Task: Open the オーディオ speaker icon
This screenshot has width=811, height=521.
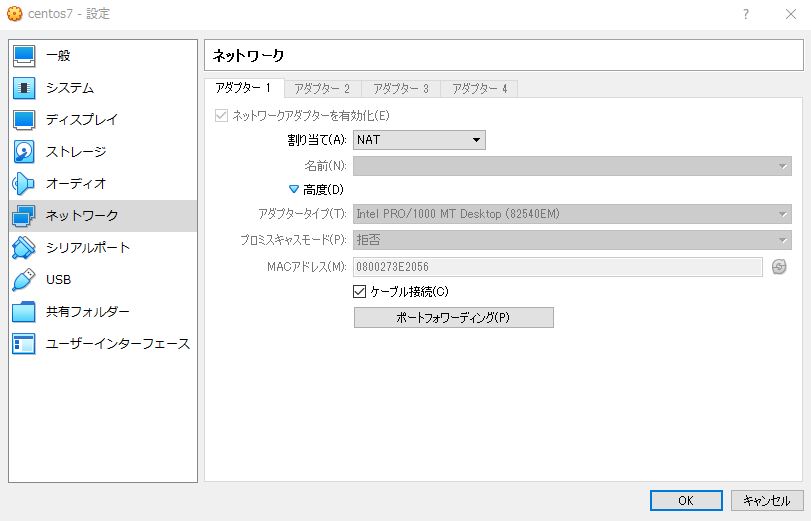Action: (x=24, y=184)
